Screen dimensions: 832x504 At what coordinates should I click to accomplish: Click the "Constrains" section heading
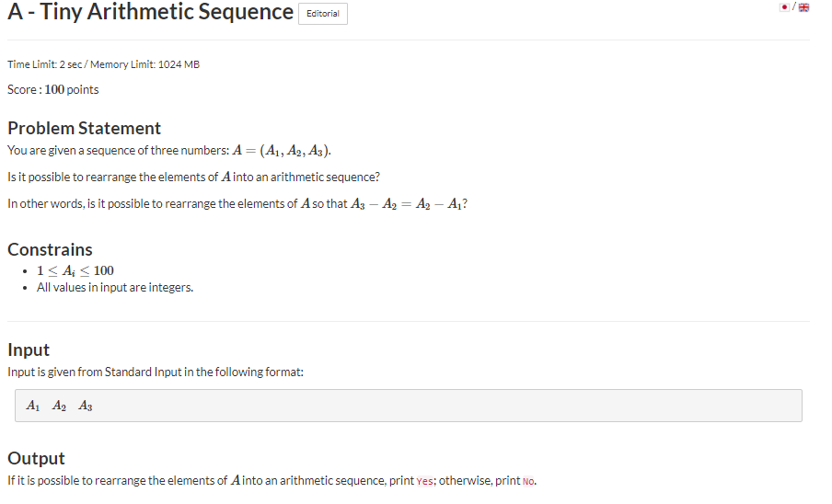pos(50,249)
